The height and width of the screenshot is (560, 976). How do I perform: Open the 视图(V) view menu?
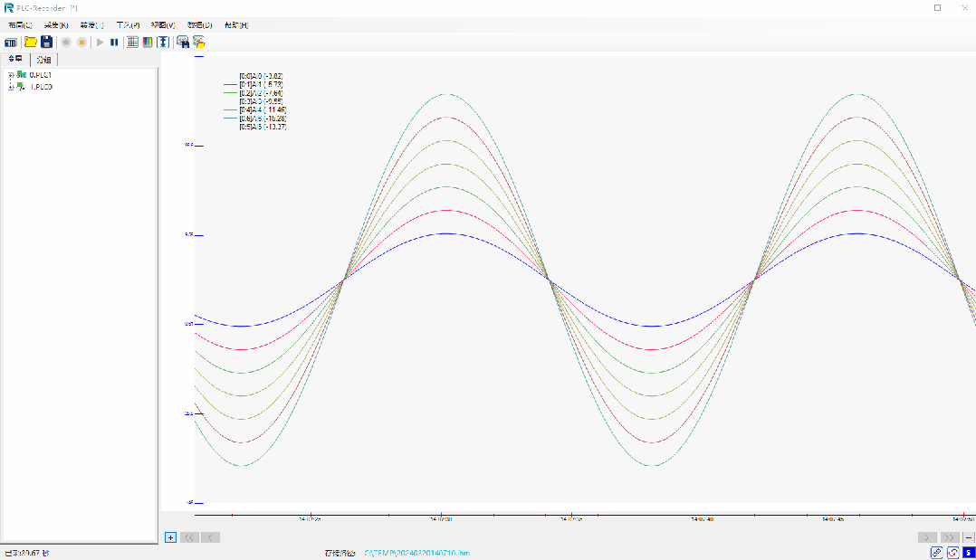tap(163, 25)
